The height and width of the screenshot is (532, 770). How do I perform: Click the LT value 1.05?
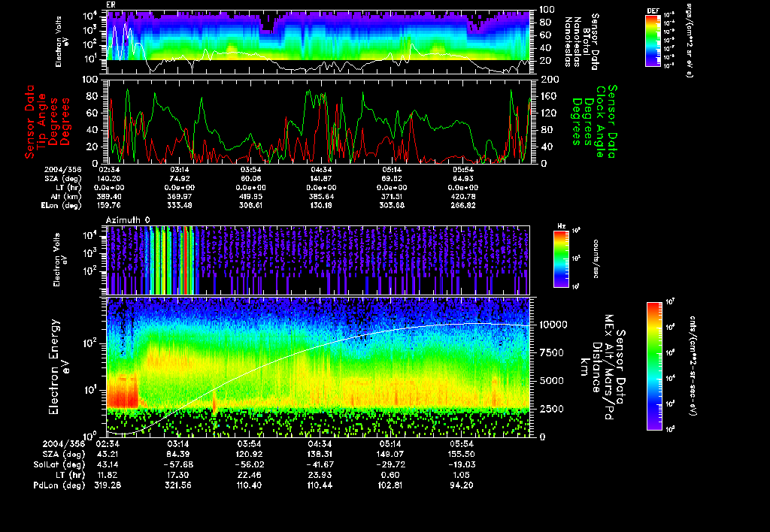tap(461, 475)
